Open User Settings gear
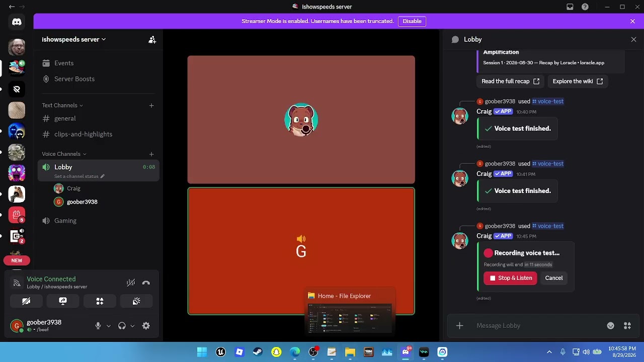Screen dimensions: 644x362 coord(146,326)
